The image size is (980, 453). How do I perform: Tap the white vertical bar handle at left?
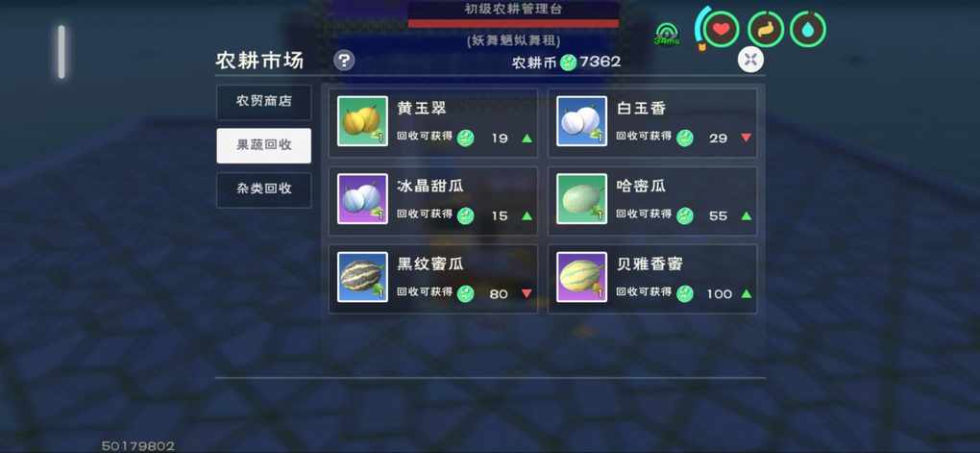click(x=61, y=52)
